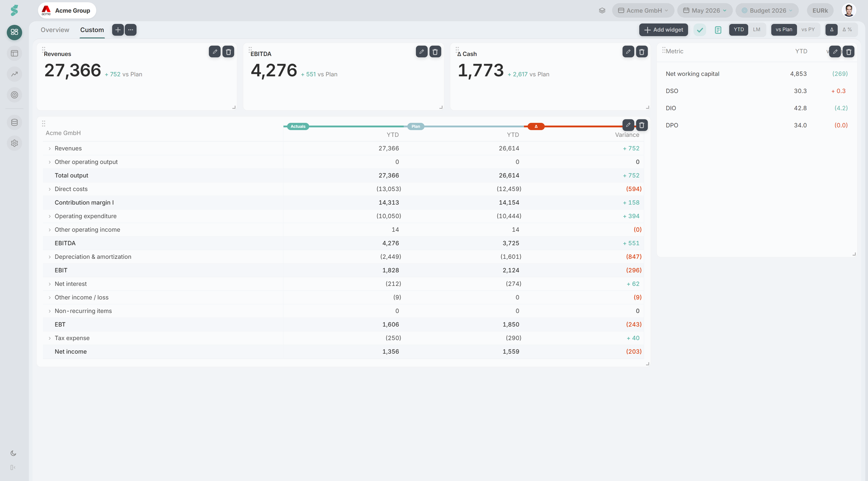Delete the Revenues widget
This screenshot has height=481, width=868.
(228, 51)
